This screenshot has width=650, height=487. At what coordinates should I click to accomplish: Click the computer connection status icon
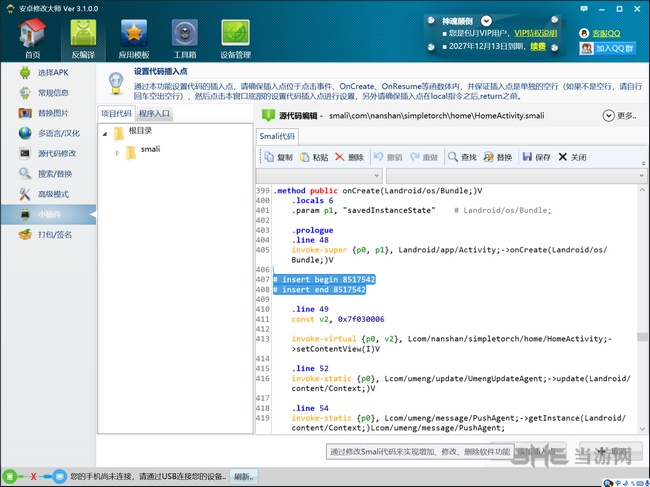60,477
